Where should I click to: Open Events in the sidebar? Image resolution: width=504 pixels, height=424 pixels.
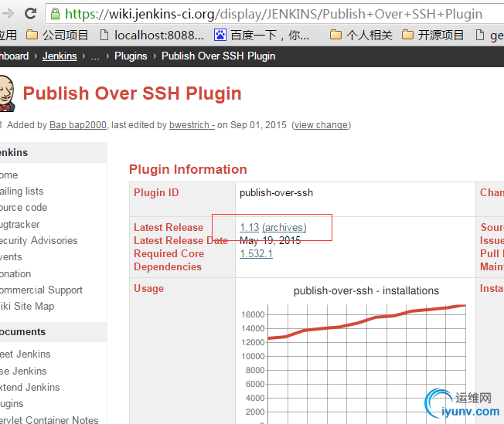click(11, 257)
